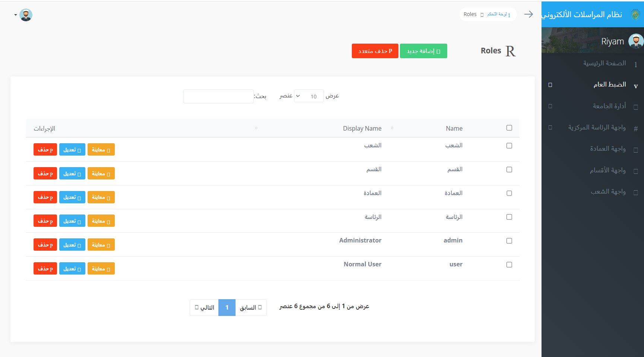Edit the القسم role via تعديل
Screen dimensions: 644x357
(72, 173)
